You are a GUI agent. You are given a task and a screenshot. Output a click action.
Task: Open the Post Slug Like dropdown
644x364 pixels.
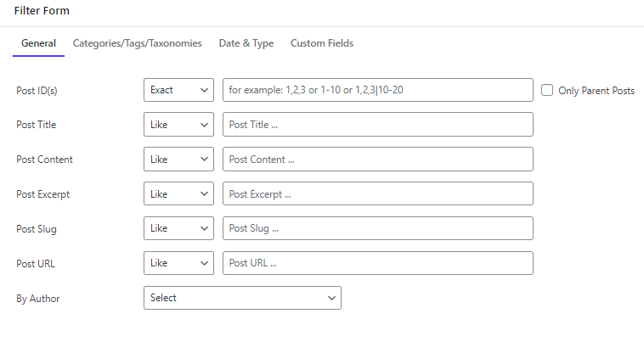click(x=178, y=228)
